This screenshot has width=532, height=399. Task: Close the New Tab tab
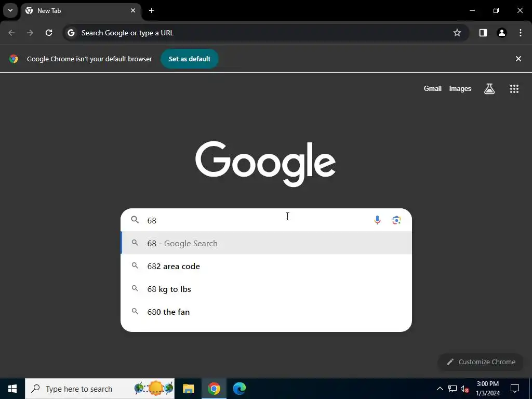click(133, 10)
